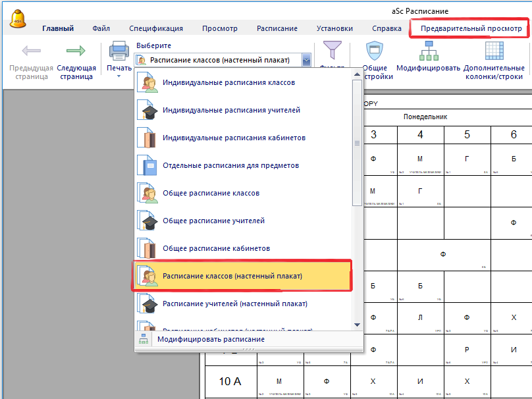
Task: Switch to the Расписание ribbon tab
Action: 277,28
